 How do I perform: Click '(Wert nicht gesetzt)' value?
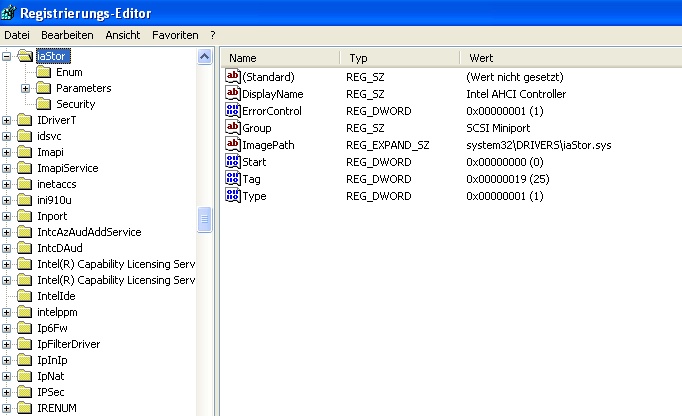(x=515, y=77)
